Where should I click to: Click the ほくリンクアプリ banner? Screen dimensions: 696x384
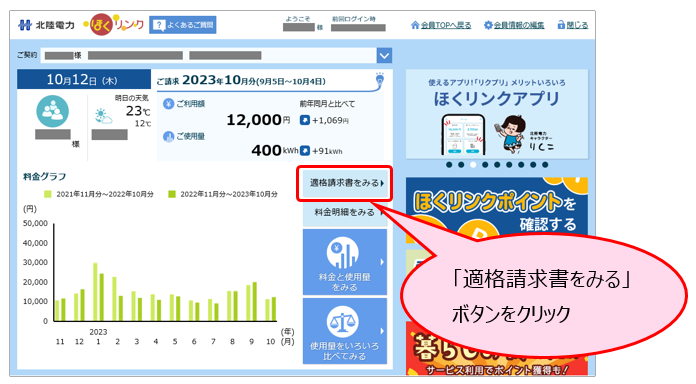[497, 114]
